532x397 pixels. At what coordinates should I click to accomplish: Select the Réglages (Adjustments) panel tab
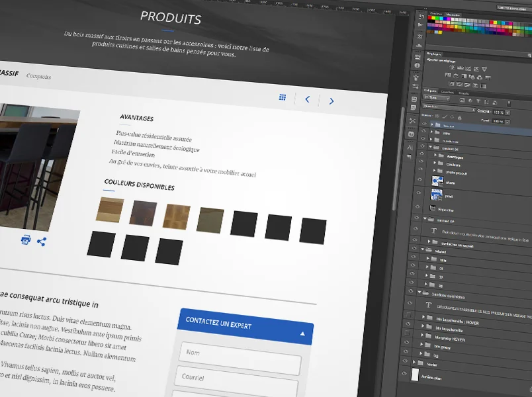(x=433, y=54)
